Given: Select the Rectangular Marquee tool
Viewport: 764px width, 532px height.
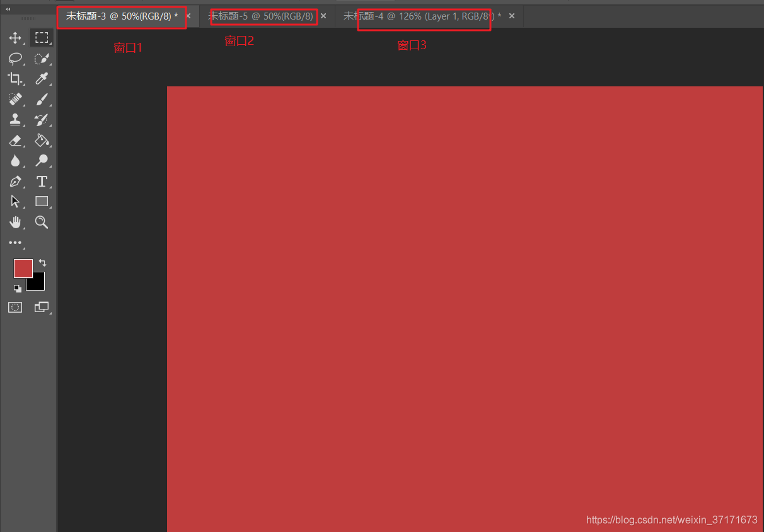Looking at the screenshot, I should point(42,38).
